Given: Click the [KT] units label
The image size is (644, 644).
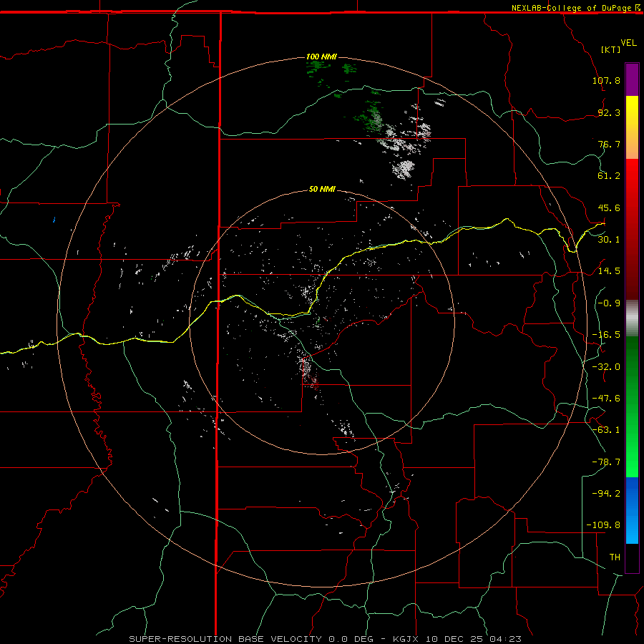Looking at the screenshot, I should pos(610,49).
